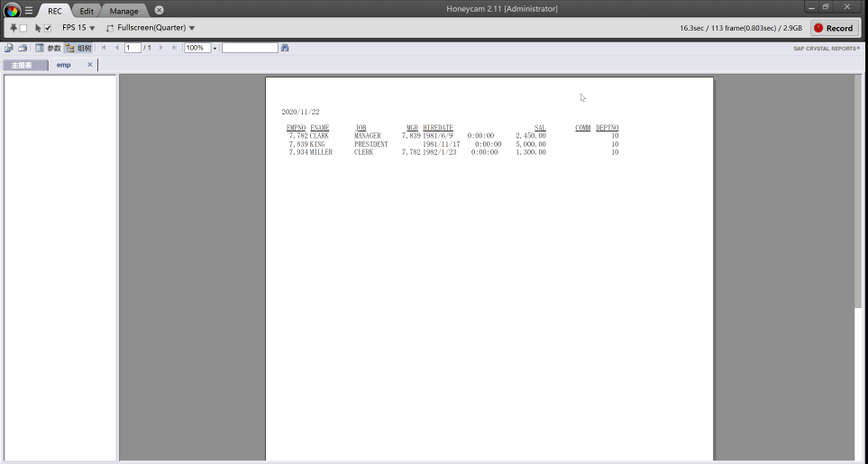Click the SAP CRYSTAL REPORTS logo text

click(827, 49)
